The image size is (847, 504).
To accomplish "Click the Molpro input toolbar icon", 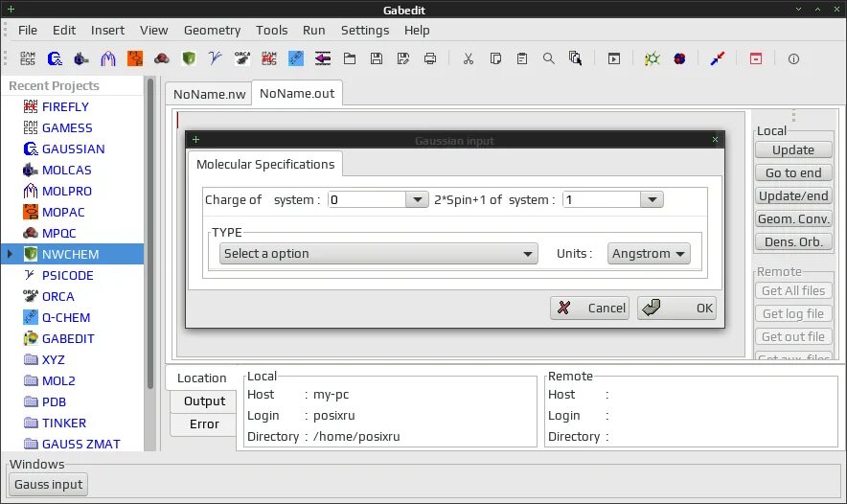I will (108, 58).
